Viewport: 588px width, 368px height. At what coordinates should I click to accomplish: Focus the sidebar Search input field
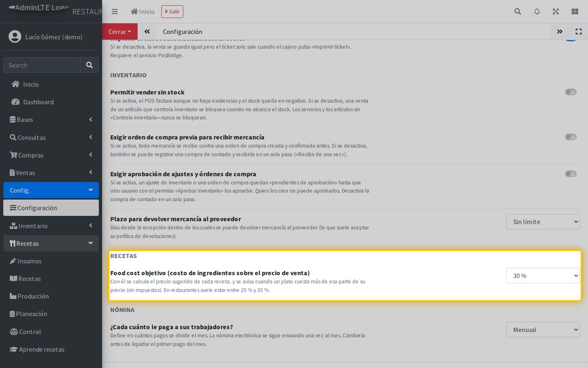[x=42, y=65]
